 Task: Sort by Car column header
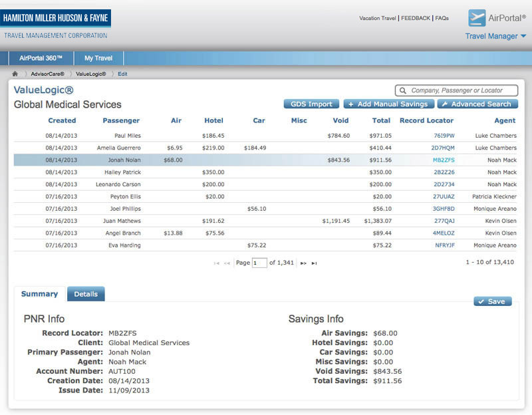point(259,120)
